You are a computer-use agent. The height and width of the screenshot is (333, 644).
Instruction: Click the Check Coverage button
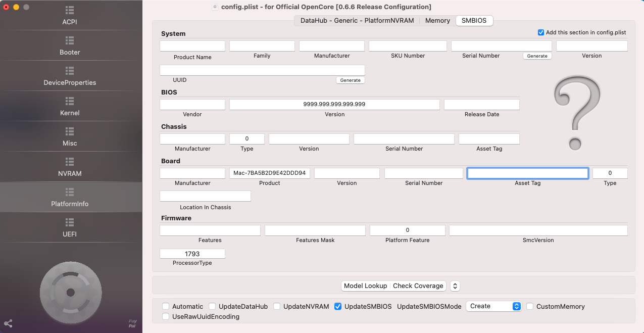418,286
